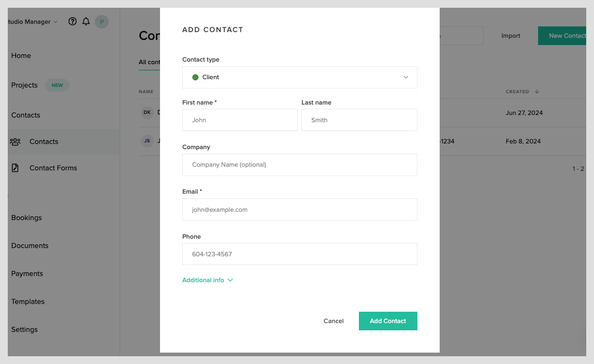Click the notification bell icon
This screenshot has height=364, width=594.
click(x=86, y=21)
